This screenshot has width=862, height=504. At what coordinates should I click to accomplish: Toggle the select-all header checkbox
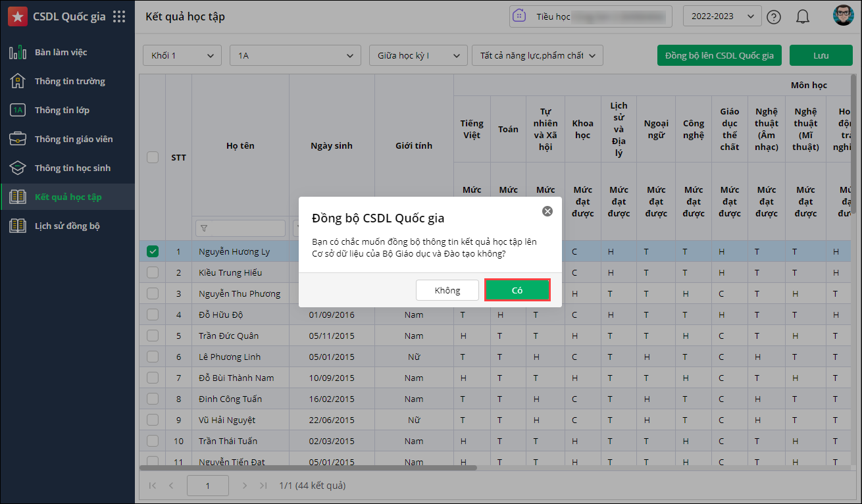pos(153,157)
